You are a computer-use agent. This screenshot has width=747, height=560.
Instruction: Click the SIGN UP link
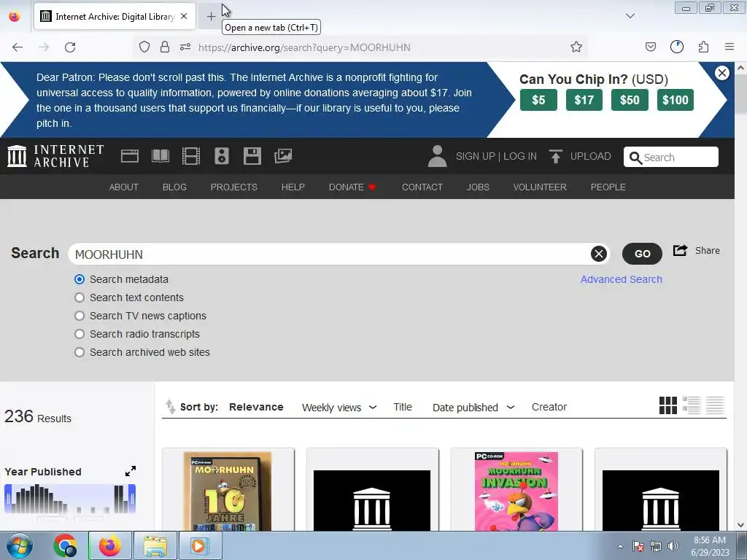(476, 156)
